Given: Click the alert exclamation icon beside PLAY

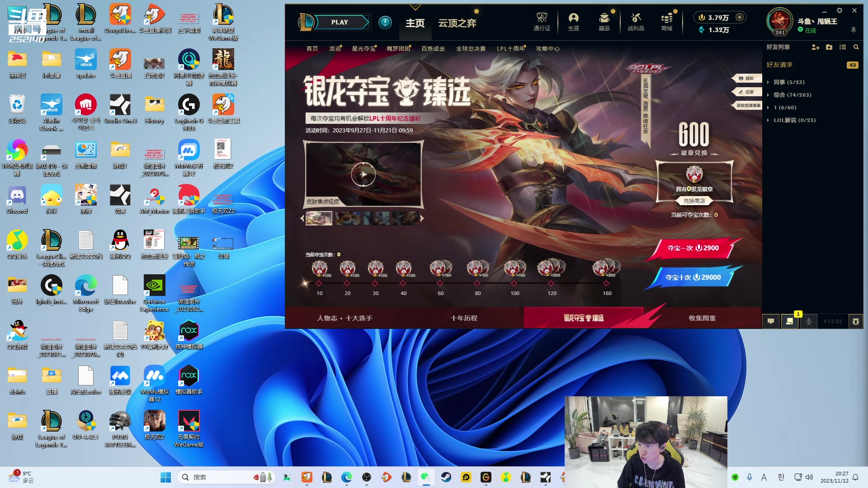Looking at the screenshot, I should click(385, 22).
